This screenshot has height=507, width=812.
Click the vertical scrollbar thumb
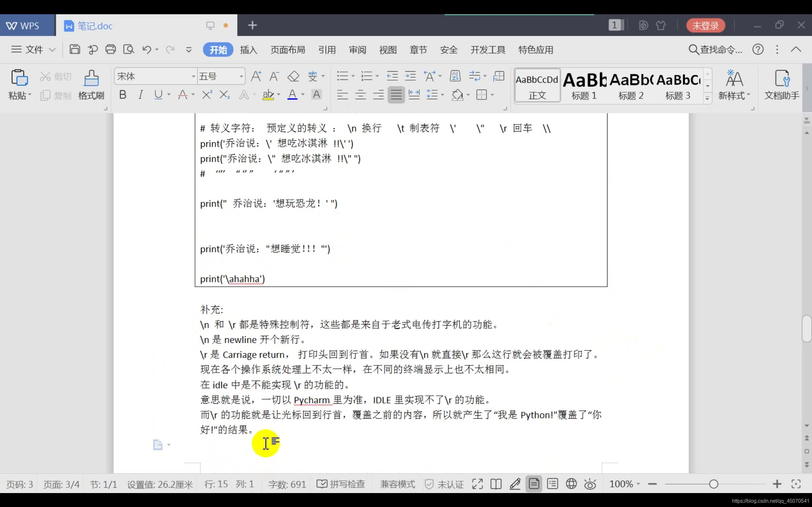tap(807, 329)
